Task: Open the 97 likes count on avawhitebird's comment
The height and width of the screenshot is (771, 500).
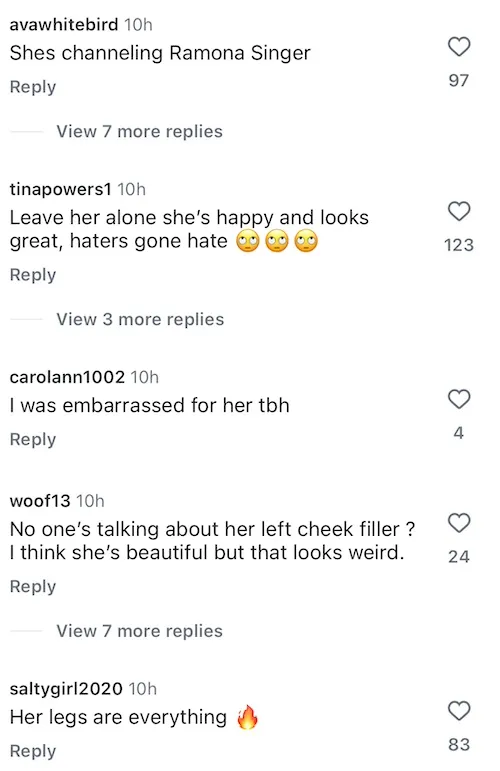Action: pyautogui.click(x=459, y=80)
